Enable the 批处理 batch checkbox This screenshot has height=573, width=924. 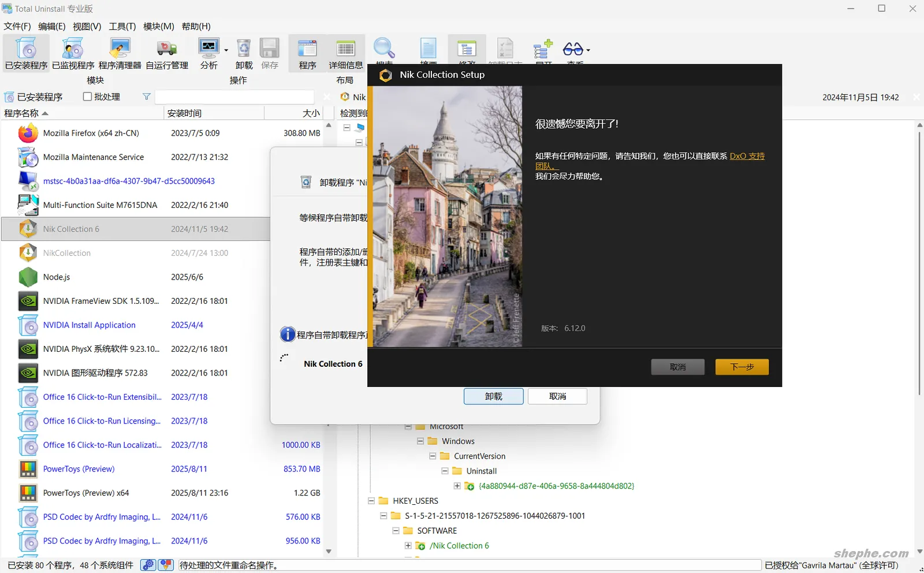click(88, 96)
